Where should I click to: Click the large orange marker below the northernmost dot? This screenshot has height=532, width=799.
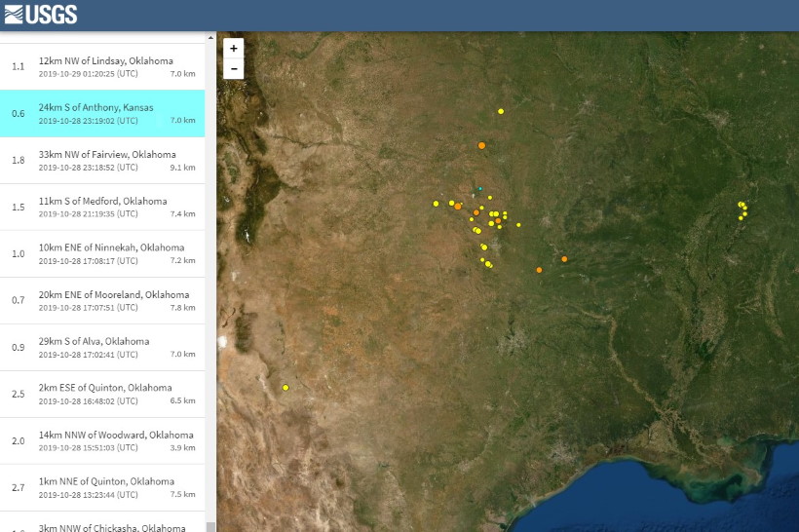(481, 145)
